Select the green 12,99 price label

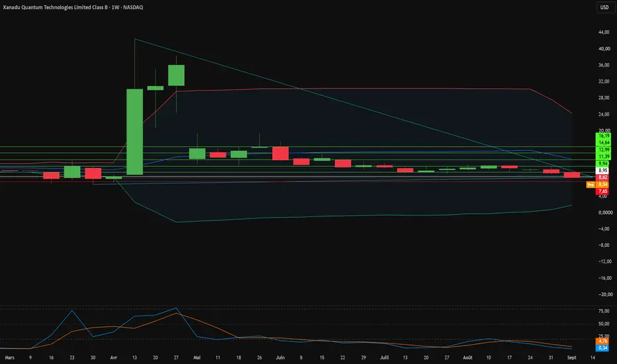point(604,150)
